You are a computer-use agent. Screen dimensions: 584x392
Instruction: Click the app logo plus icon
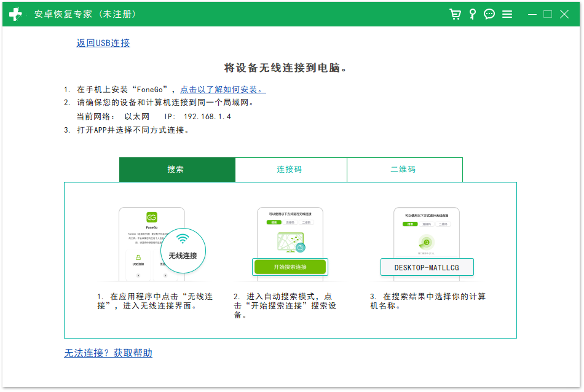pyautogui.click(x=15, y=14)
